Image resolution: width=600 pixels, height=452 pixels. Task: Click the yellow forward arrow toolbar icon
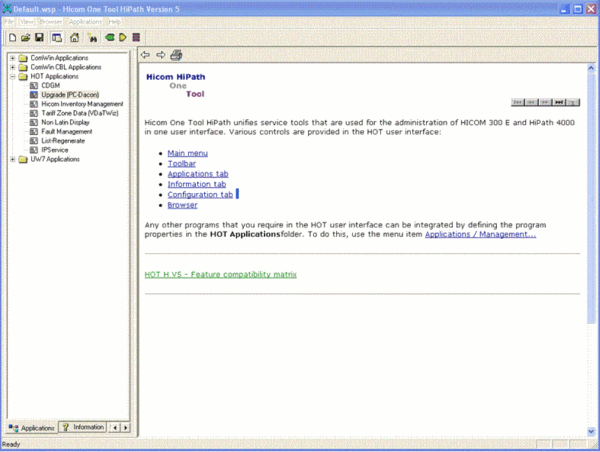(x=123, y=38)
